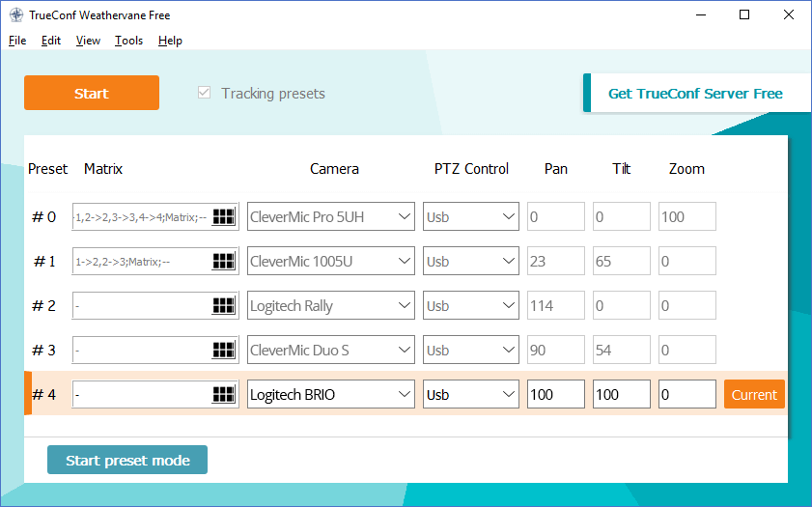This screenshot has height=507, width=812.
Task: Open the Tools menu
Action: tap(128, 41)
